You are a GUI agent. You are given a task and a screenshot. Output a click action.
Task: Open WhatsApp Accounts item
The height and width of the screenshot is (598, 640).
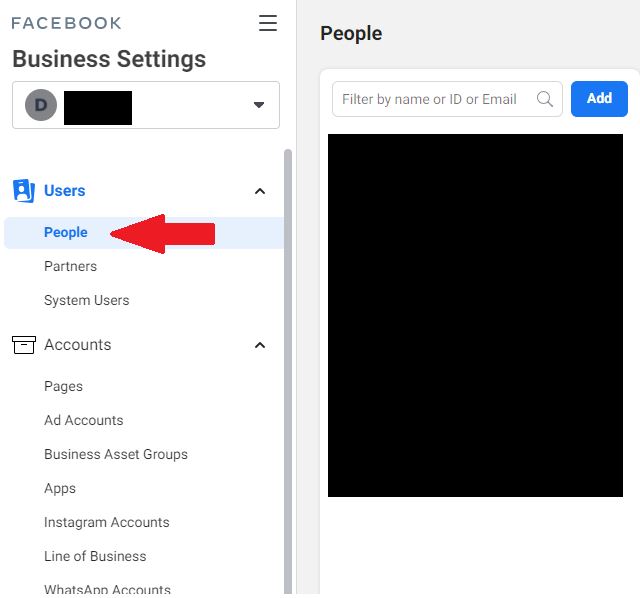pos(107,589)
